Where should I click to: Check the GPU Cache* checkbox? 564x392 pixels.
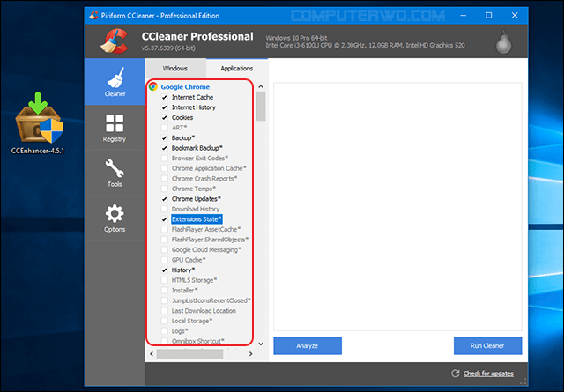[165, 260]
